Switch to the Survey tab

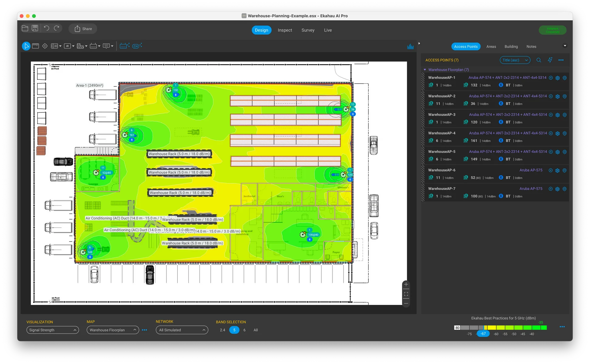pyautogui.click(x=308, y=30)
